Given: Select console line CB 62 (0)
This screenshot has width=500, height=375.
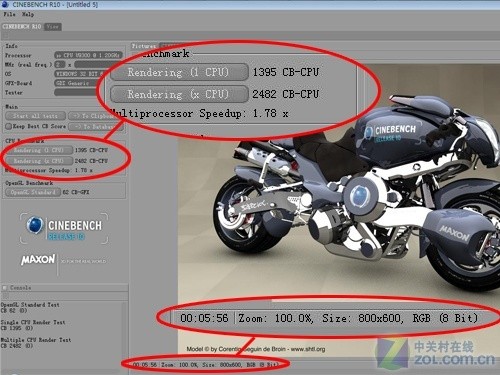Looking at the screenshot, I should click(14, 311).
